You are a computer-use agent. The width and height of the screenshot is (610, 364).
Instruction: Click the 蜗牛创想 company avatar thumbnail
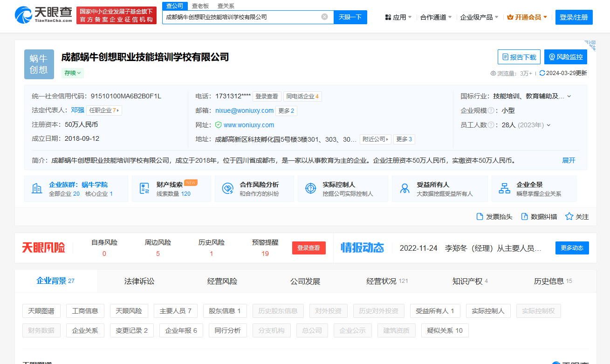(x=39, y=64)
